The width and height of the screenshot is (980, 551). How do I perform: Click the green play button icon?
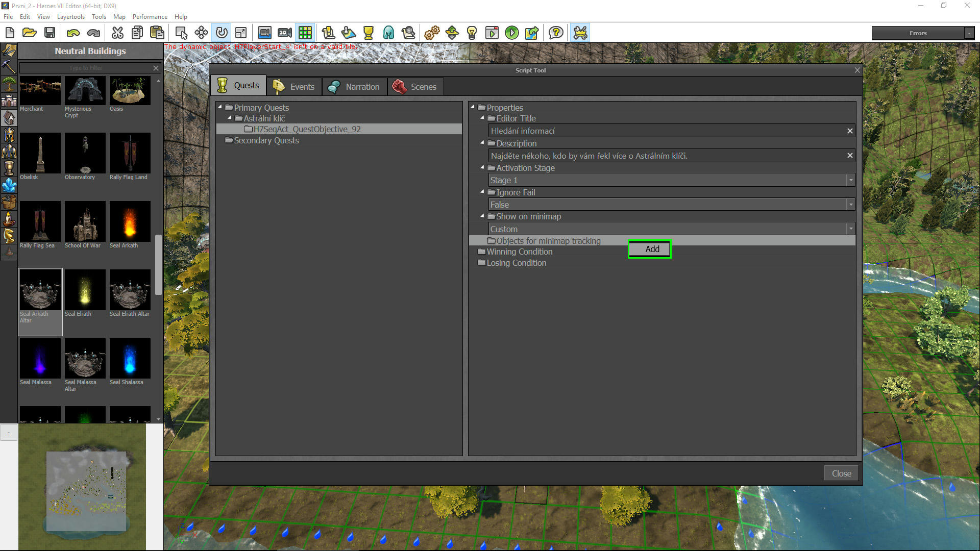511,33
